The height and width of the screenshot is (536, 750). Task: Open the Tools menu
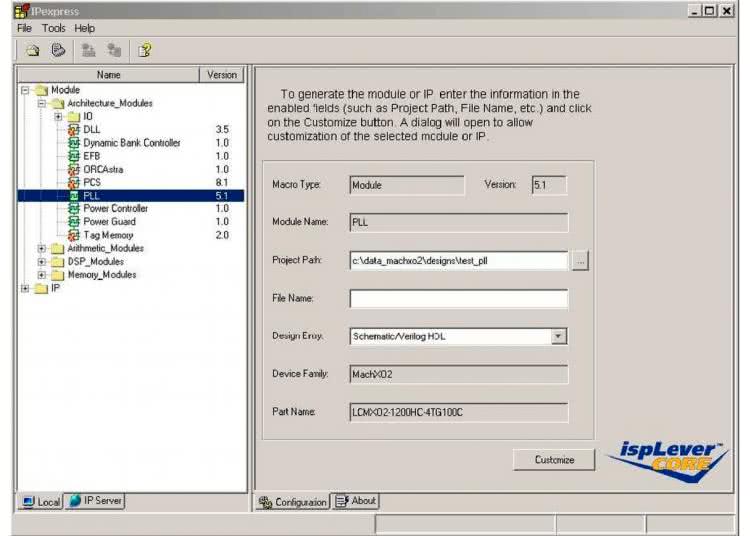[53, 28]
